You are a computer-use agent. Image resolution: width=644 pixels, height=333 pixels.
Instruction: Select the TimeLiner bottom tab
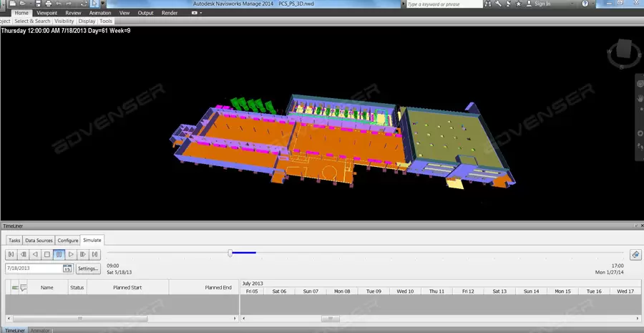(14, 331)
